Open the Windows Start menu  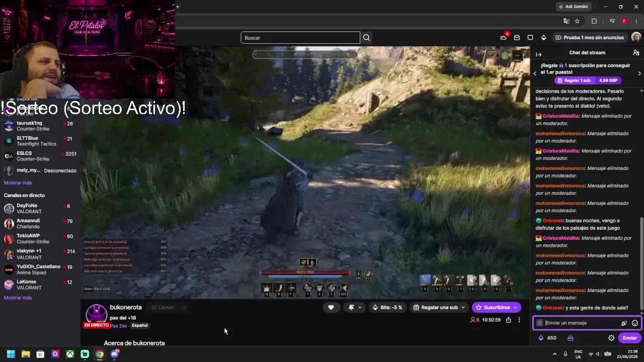(11, 354)
